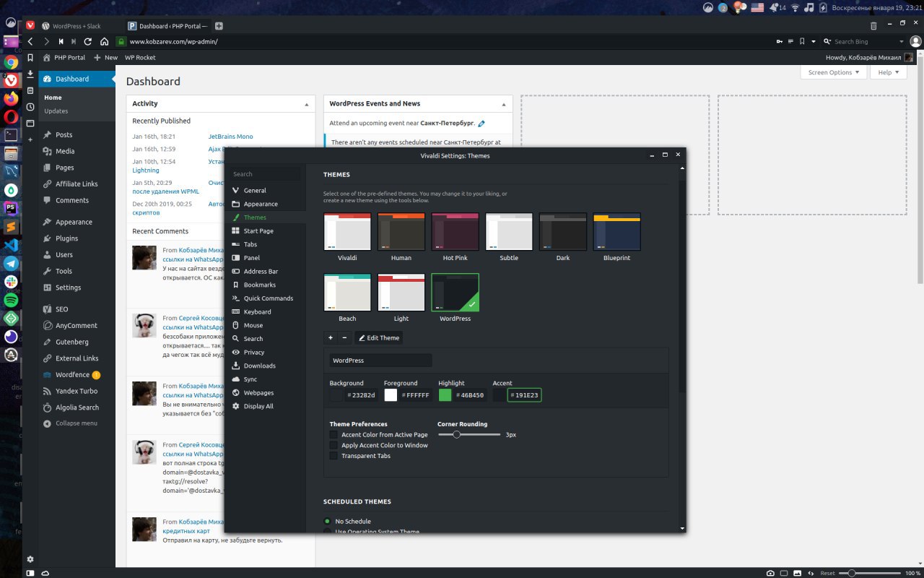Open the Screen Options dropdown

(x=834, y=72)
